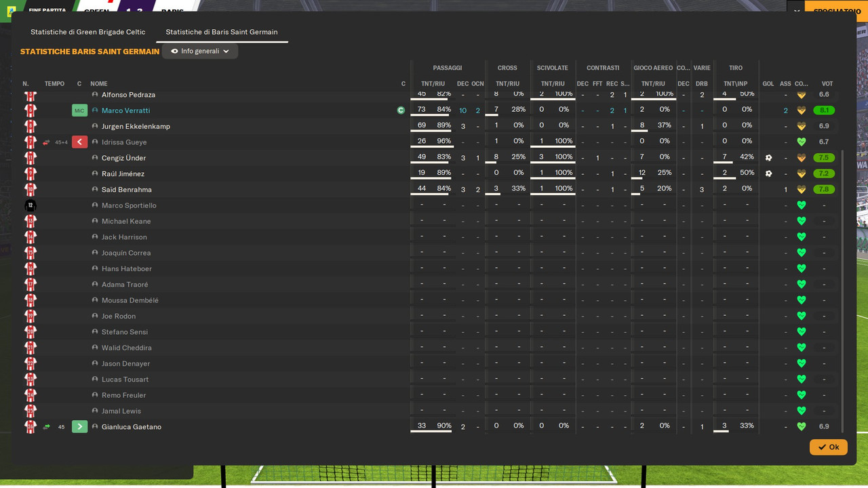The width and height of the screenshot is (868, 488).
Task: Click Marco Verratti MiC position badge
Action: (79, 110)
